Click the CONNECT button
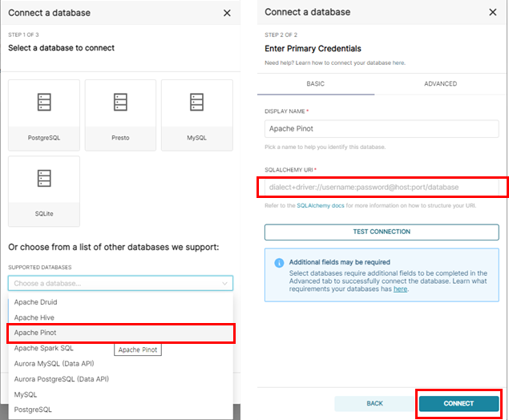This screenshot has height=420, width=509. pyautogui.click(x=459, y=403)
